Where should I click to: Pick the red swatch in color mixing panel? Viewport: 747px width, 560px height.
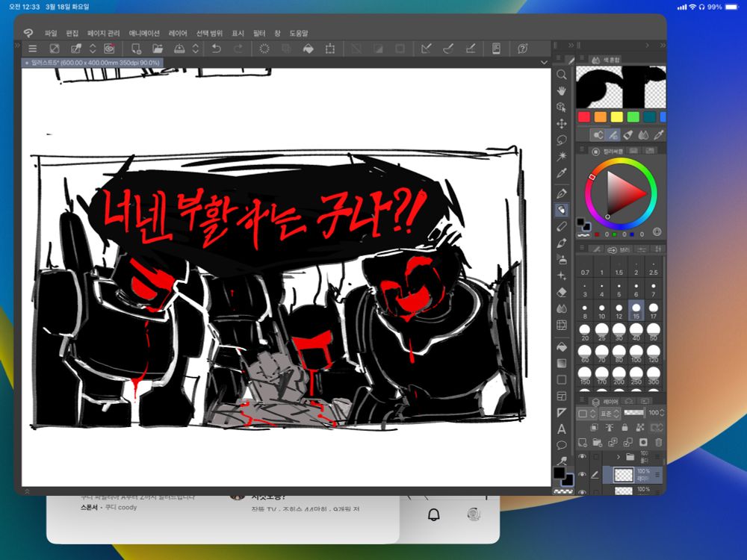pos(583,117)
